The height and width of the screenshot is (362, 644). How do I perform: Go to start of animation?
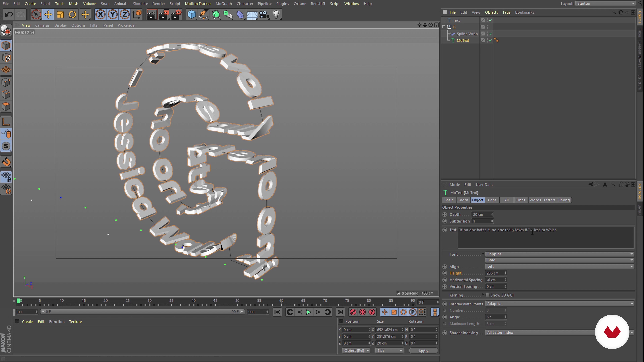click(x=277, y=312)
